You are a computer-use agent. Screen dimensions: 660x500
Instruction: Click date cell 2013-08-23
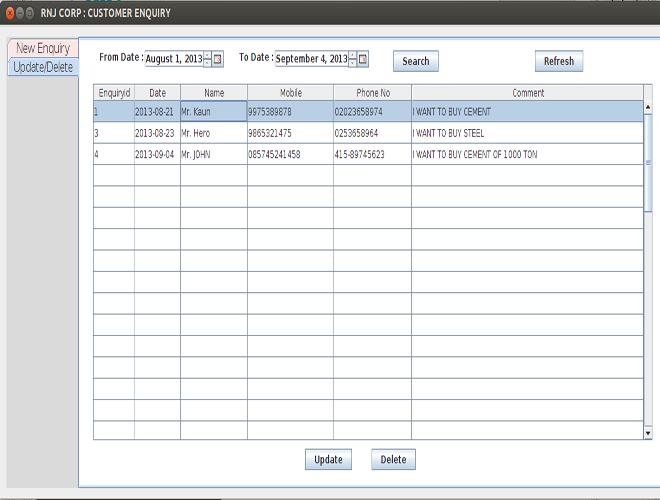(x=157, y=133)
